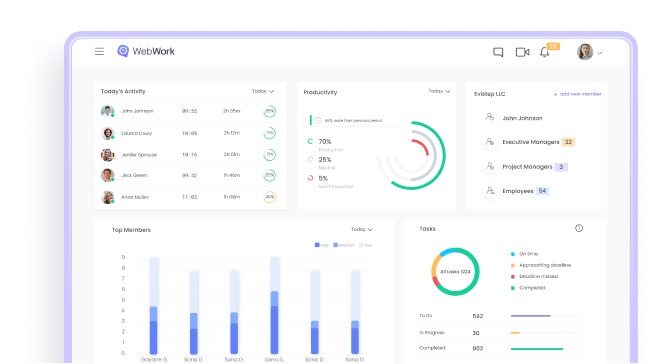666x364 pixels.
Task: Click Jenifer Sprouse's avatar
Action: tap(107, 155)
